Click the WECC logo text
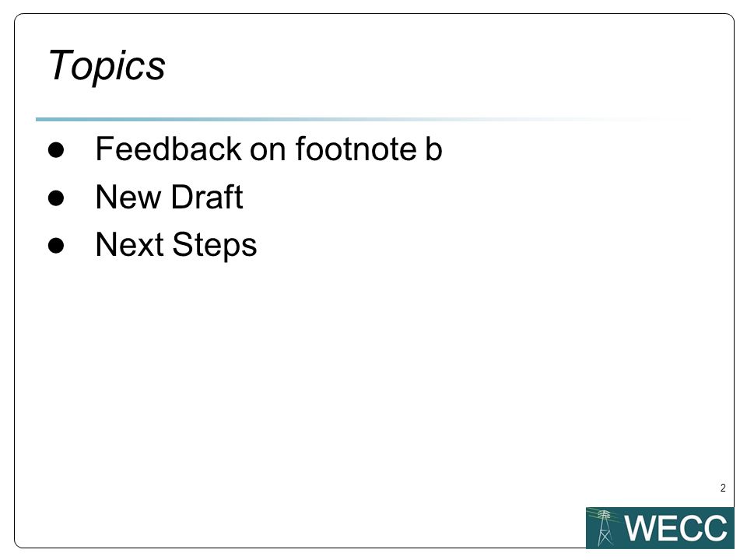This screenshot has height=560, width=747. click(x=675, y=527)
